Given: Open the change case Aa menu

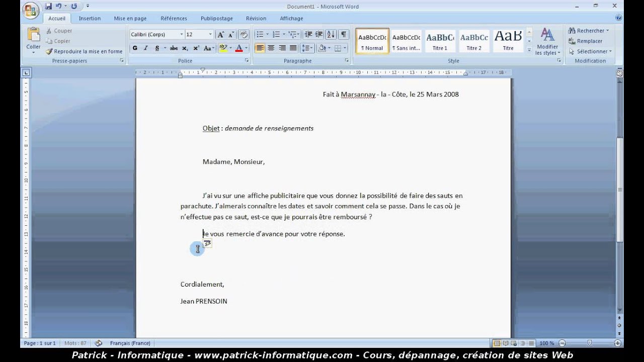Looking at the screenshot, I should [x=208, y=48].
